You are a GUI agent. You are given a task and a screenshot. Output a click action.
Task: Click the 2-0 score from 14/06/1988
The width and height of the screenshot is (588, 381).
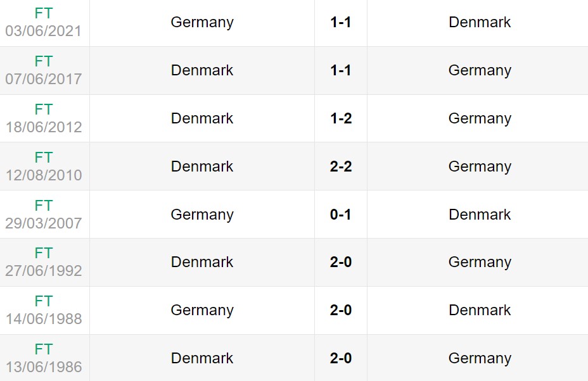click(x=341, y=310)
